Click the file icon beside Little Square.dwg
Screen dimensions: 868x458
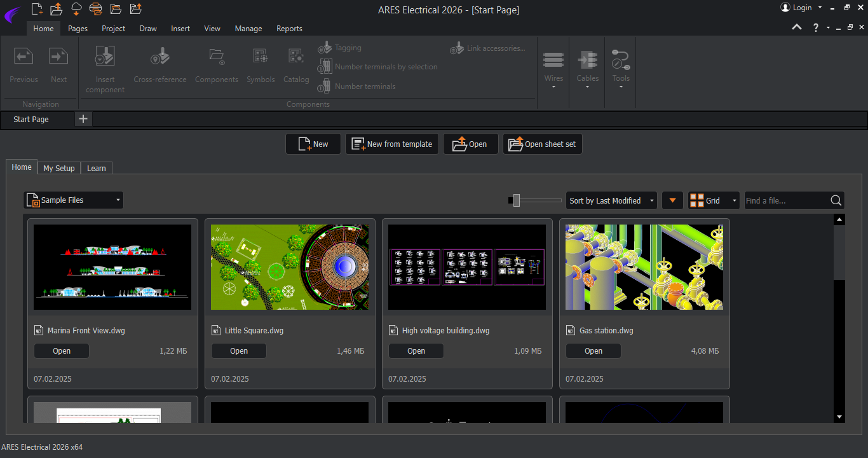pyautogui.click(x=215, y=330)
